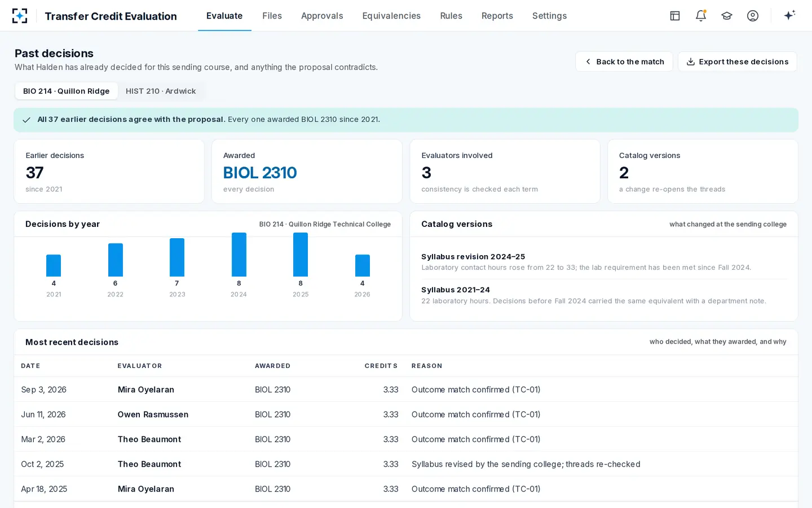Select the 2021 bar in Decisions by year
Viewport: 812px width, 508px height.
click(x=54, y=266)
